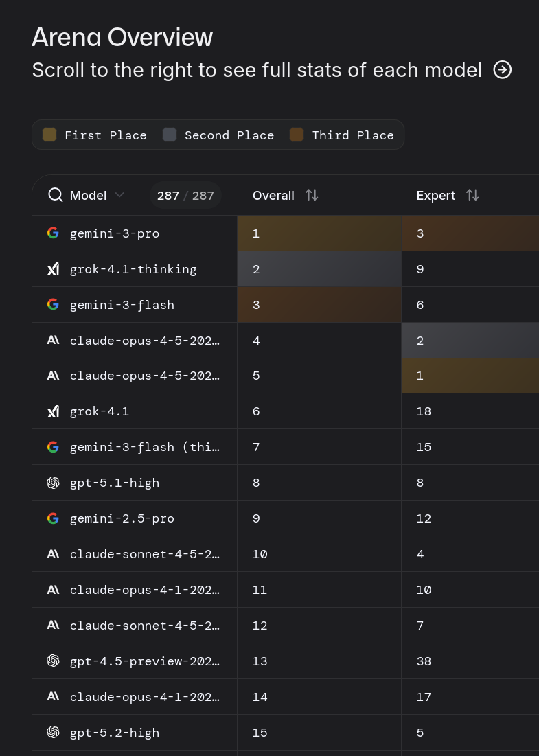Sort by the Expert column arrows icon
Image resolution: width=539 pixels, height=756 pixels.
point(472,196)
